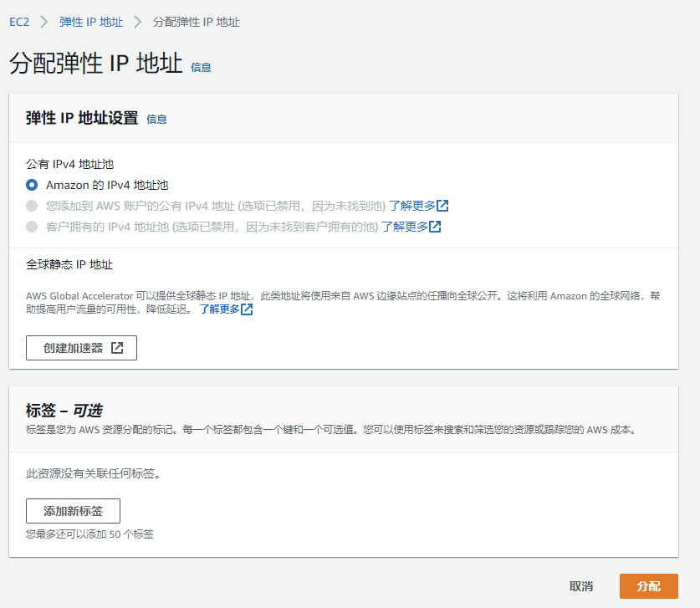Click the external-link icon inside the 创建加速器 button
This screenshot has width=700, height=608.
[x=117, y=348]
